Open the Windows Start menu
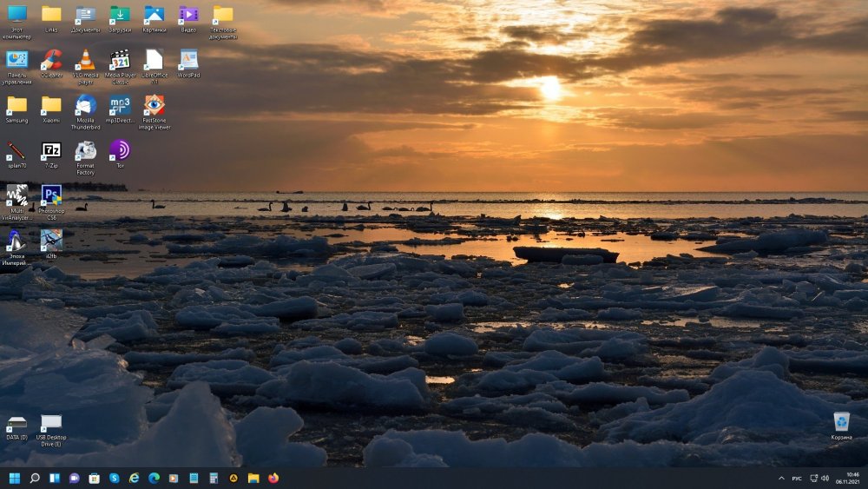Screen dimensions: 868x489 pyautogui.click(x=15, y=478)
